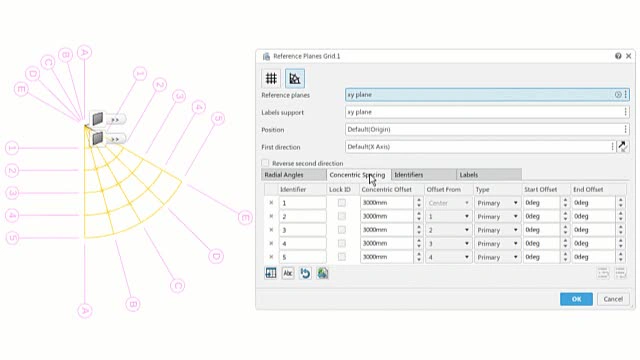Open First direction field options dots

613,147
